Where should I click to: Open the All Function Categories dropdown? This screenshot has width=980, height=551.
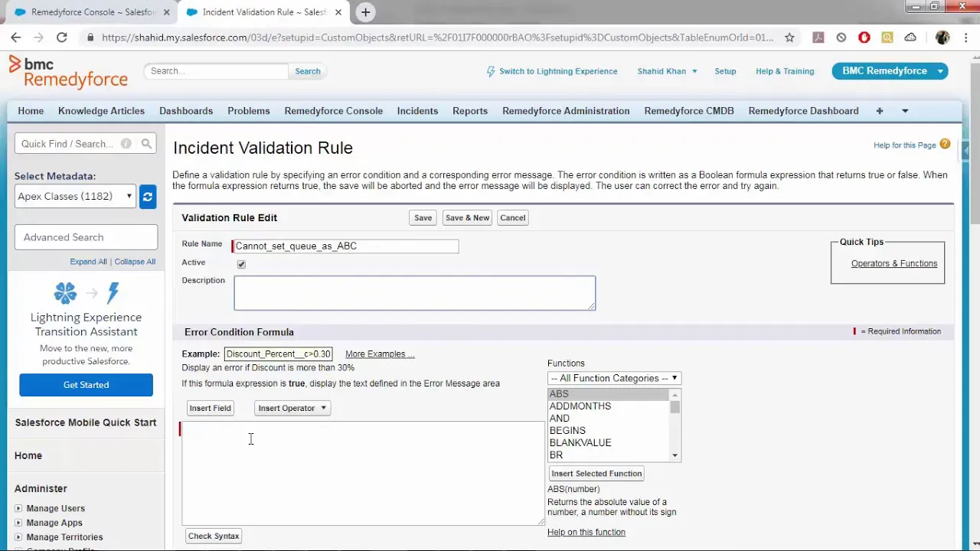[x=614, y=378]
